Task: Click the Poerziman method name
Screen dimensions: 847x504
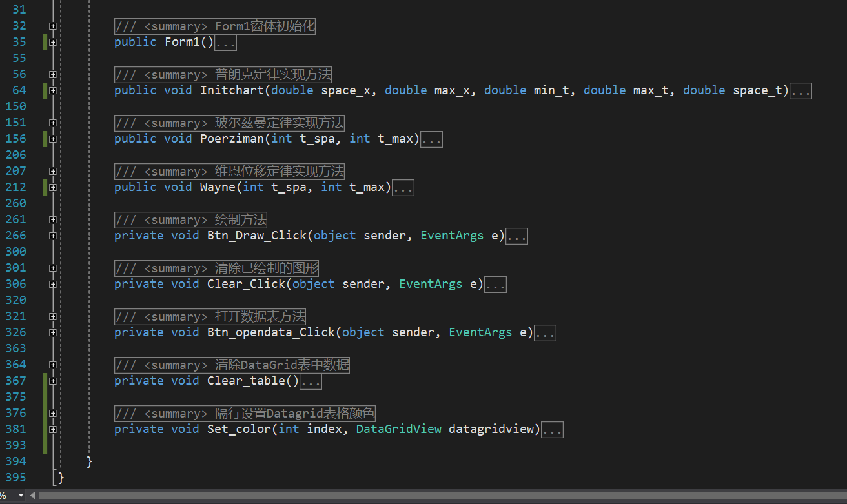Action: coord(232,139)
